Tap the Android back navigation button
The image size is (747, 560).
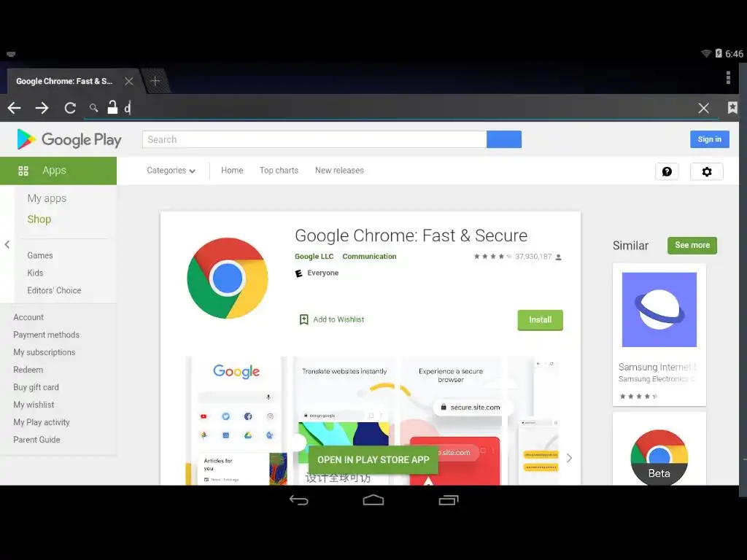click(298, 500)
